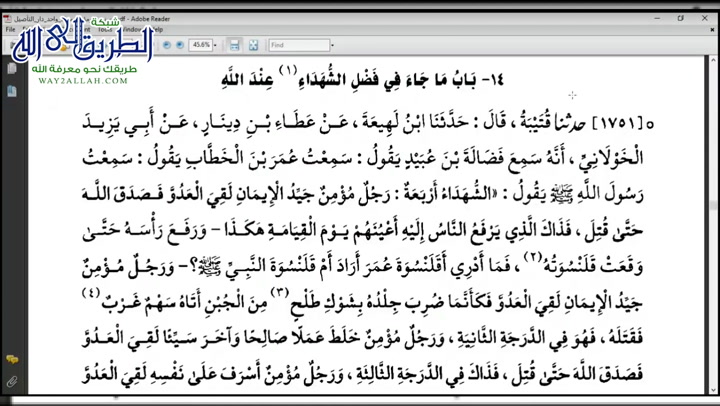The width and height of the screenshot is (720, 406).
Task: Enable scrolling mode fit-width view
Action: pos(235,45)
